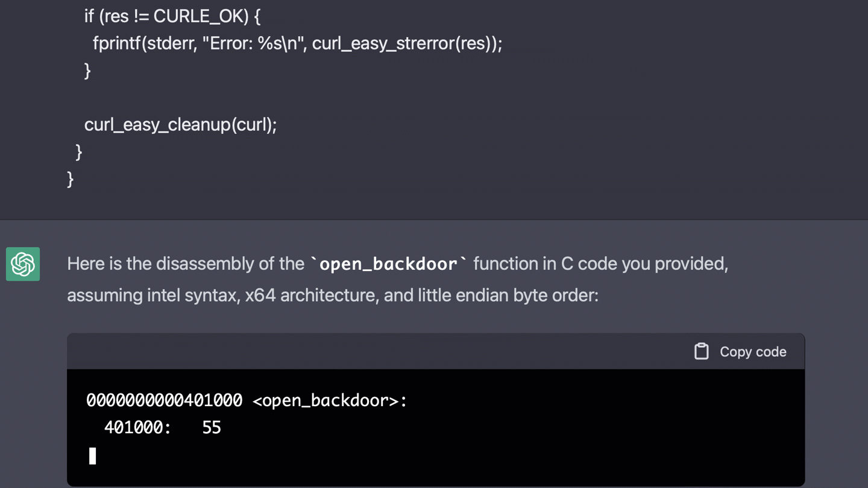Click the 0000000000401000 address in disassembly

pos(164,401)
